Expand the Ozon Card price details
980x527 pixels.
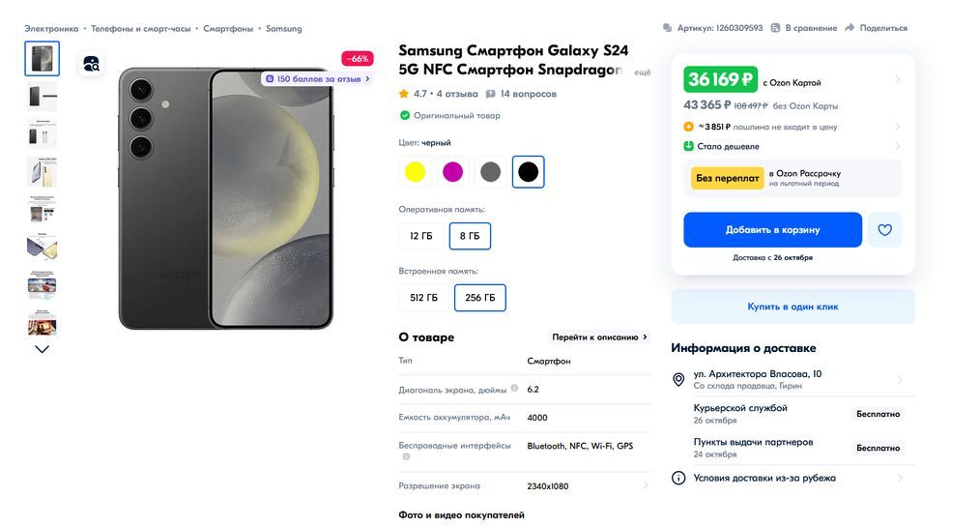pos(897,79)
